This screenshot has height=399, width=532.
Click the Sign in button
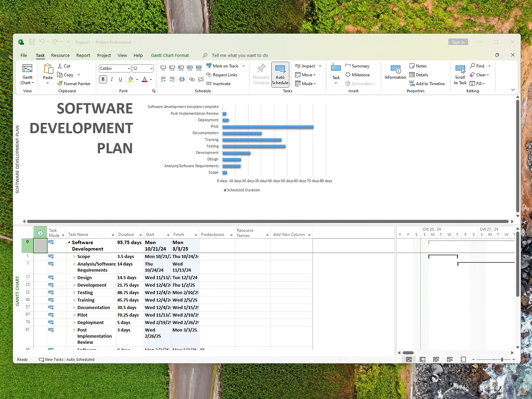pyautogui.click(x=458, y=42)
